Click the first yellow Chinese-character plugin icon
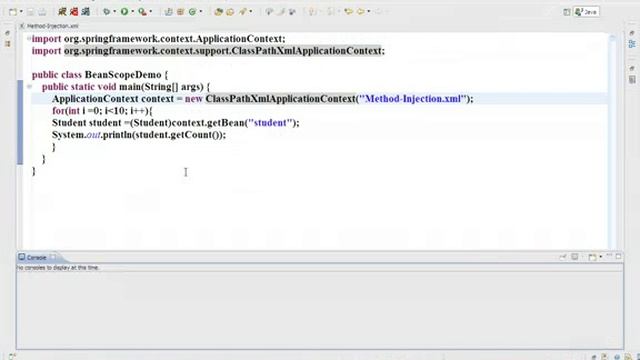Viewport: 640px width, 360px height. click(x=62, y=11)
